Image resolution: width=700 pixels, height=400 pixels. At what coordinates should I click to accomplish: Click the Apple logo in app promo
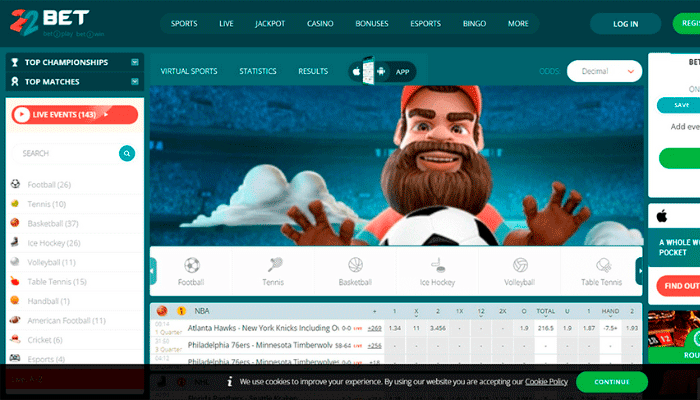click(662, 216)
